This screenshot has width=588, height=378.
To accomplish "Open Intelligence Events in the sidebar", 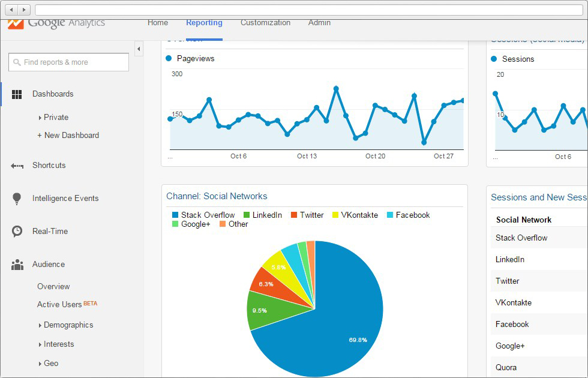I will pyautogui.click(x=65, y=199).
